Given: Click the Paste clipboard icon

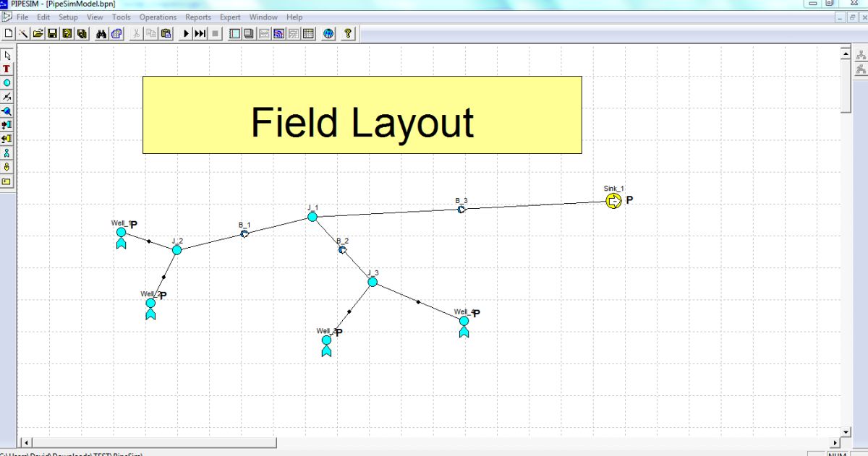Looking at the screenshot, I should click(166, 33).
